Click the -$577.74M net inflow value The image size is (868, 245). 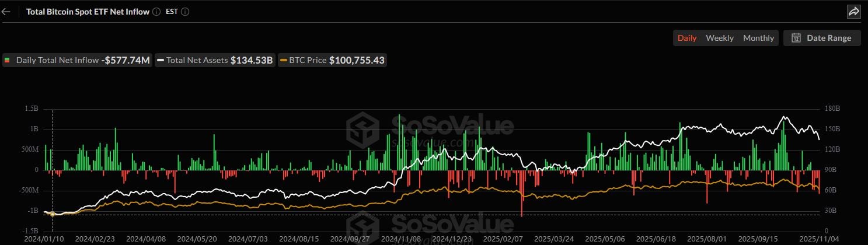pos(126,60)
